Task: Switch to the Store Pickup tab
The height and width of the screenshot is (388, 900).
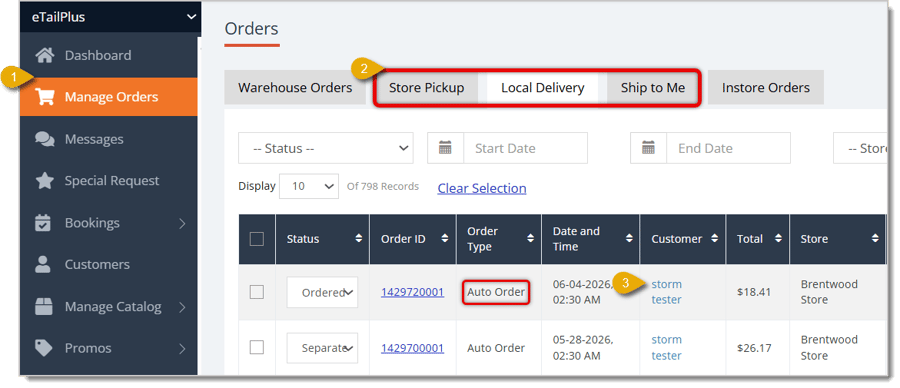Action: click(x=426, y=88)
